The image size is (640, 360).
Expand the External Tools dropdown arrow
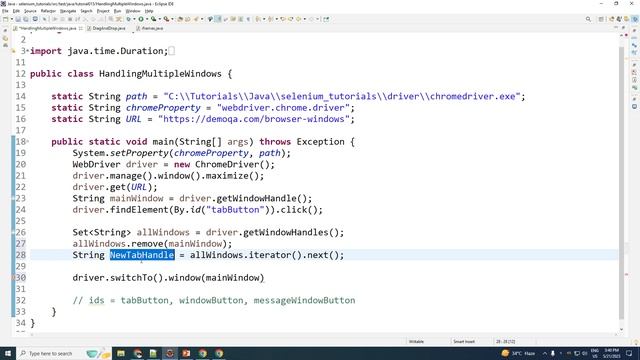[172, 19]
